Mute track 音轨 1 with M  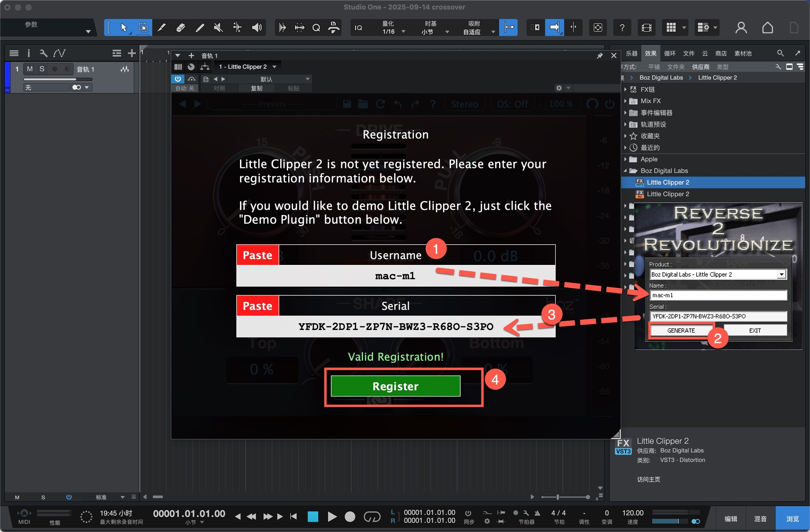pos(30,69)
